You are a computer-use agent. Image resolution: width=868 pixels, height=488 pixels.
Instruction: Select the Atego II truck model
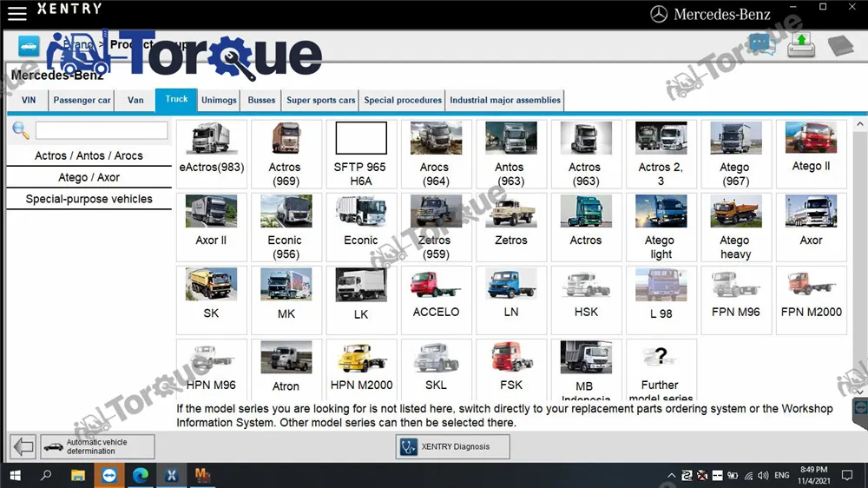coord(811,154)
